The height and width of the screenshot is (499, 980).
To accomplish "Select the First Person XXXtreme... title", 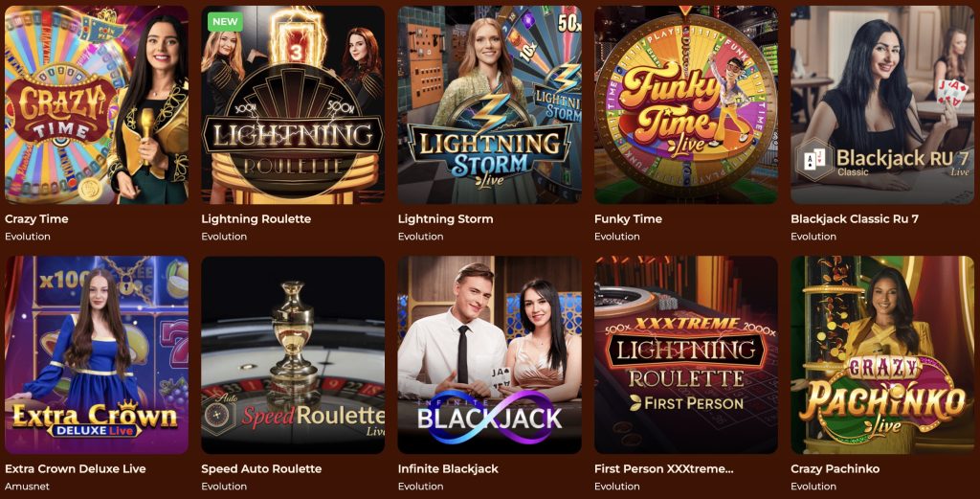I will tap(663, 468).
